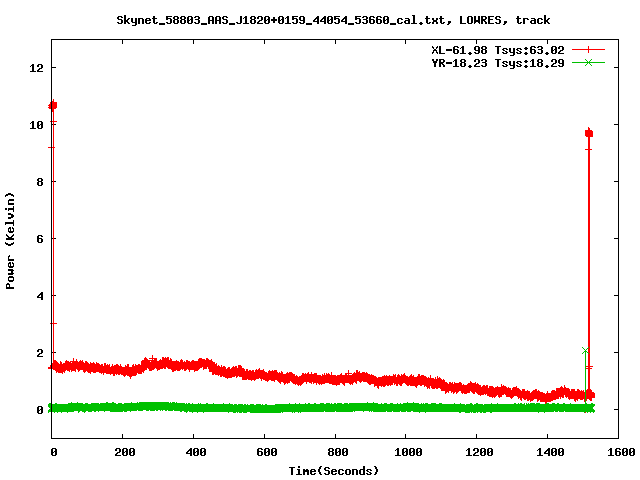Click the x-axis tick label 1200

(479, 452)
